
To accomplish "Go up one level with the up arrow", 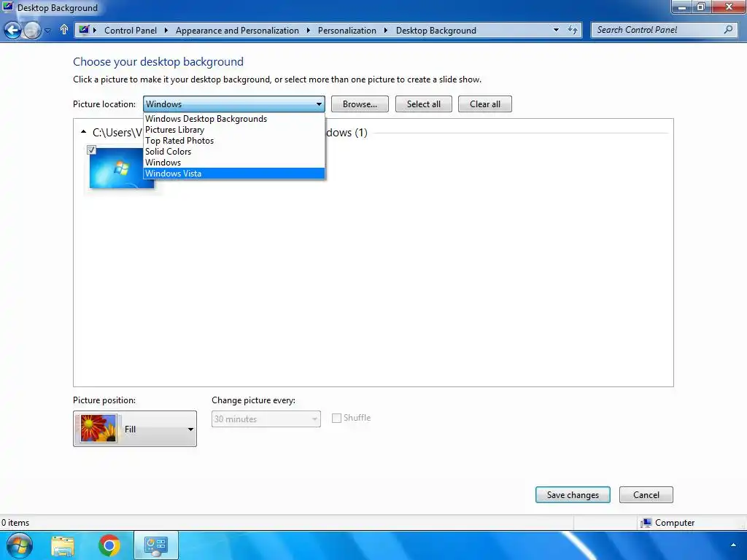I will [64, 29].
